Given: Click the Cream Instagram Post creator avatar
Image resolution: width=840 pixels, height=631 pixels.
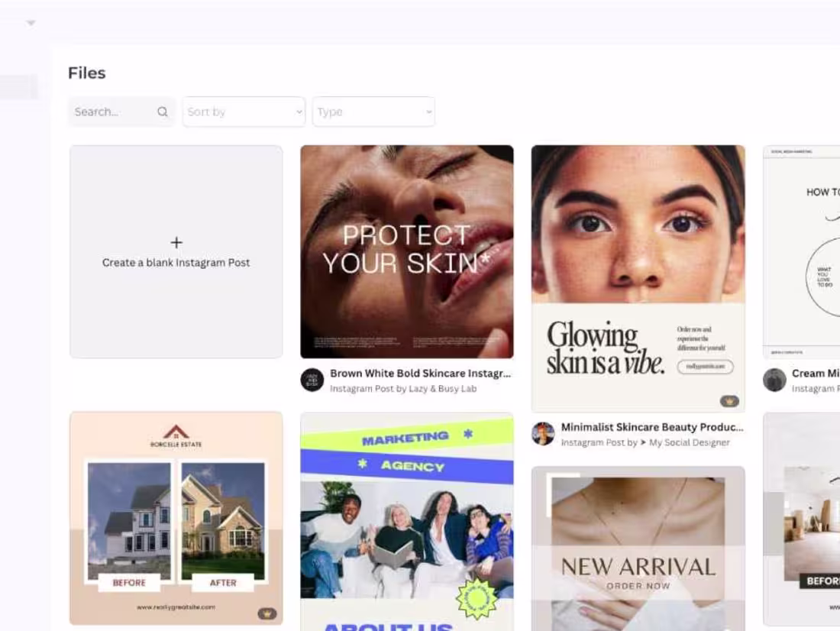Looking at the screenshot, I should click(774, 380).
